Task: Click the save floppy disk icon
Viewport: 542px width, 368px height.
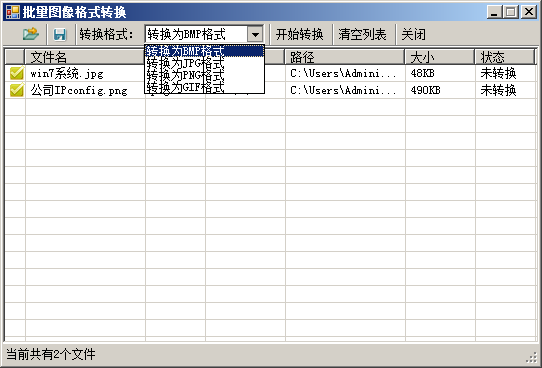Action: 59,34
